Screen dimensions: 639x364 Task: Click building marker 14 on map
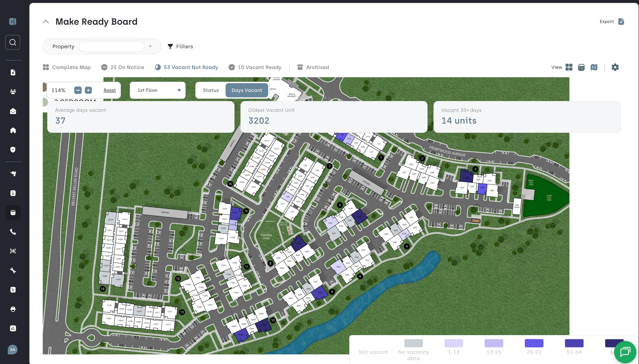[103, 289]
